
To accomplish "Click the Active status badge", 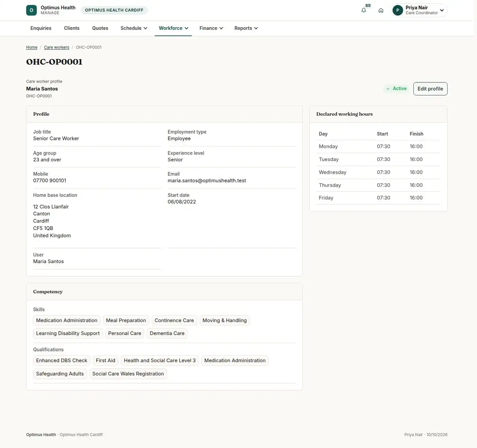I will pyautogui.click(x=396, y=89).
